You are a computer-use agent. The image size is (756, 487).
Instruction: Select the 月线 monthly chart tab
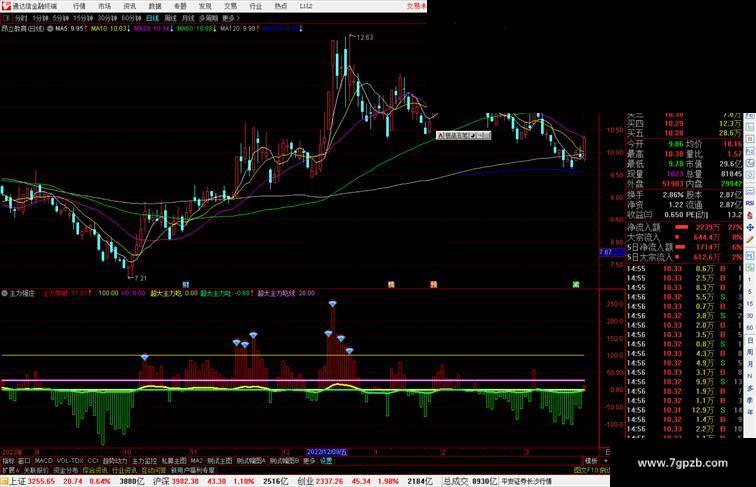click(x=188, y=18)
